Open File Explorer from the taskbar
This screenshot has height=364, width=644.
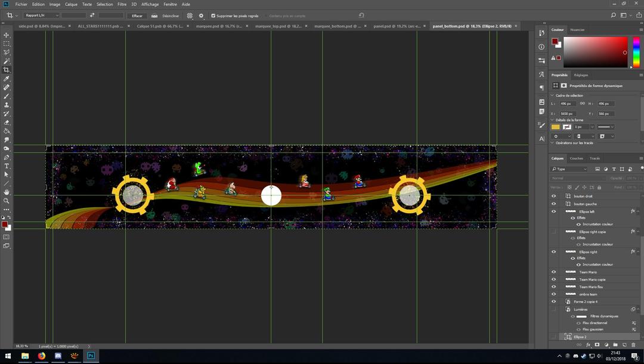click(25, 356)
